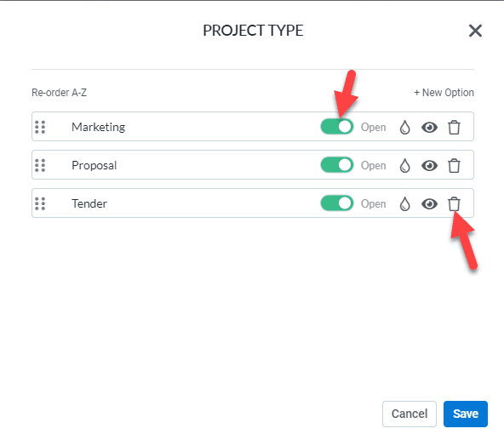This screenshot has width=504, height=440.
Task: Delete the Marketing option with trash icon
Action: (x=454, y=128)
